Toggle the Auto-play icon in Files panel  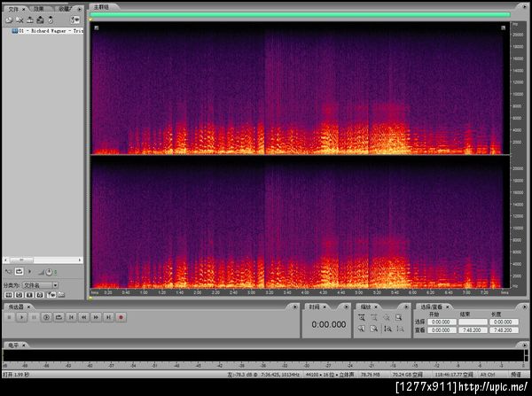point(8,272)
